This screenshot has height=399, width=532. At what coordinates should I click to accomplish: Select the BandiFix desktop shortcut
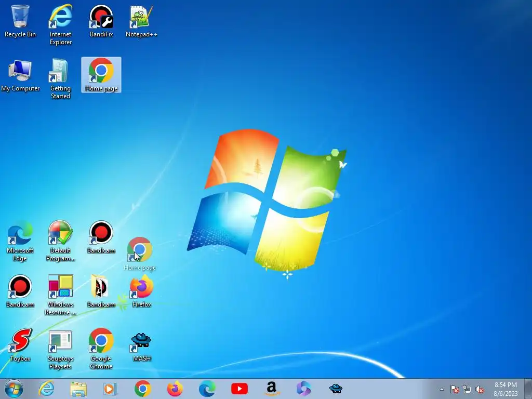[x=101, y=21]
